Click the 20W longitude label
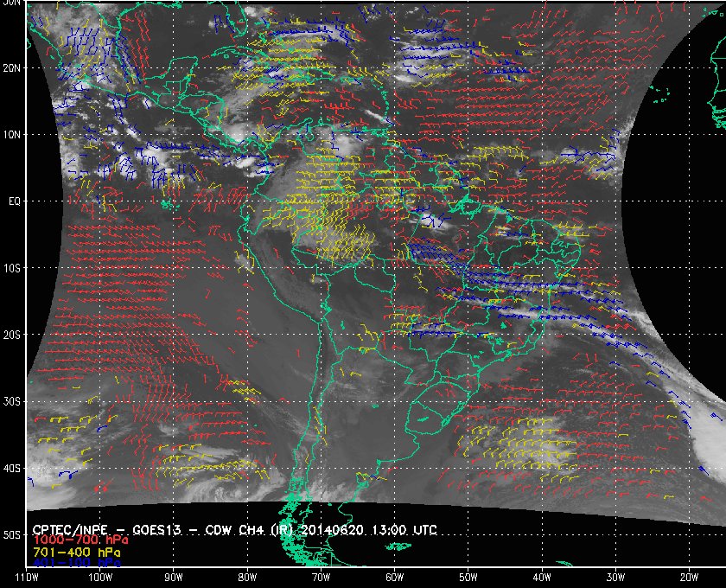726x588 pixels. tap(688, 577)
